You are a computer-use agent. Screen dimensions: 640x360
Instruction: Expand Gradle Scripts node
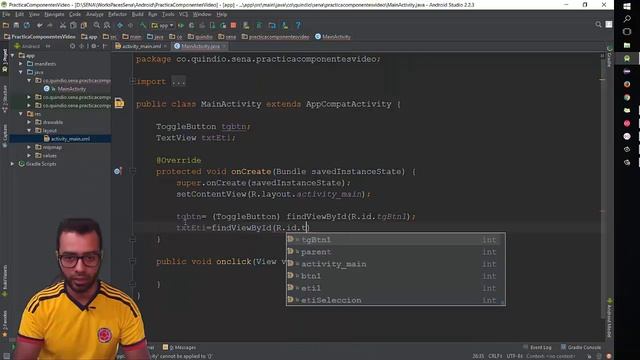[13, 164]
